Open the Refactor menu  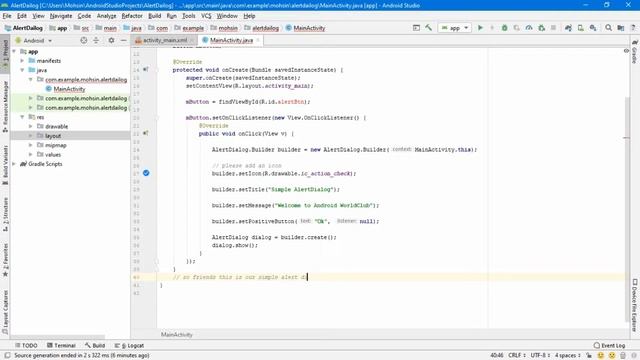(132, 16)
